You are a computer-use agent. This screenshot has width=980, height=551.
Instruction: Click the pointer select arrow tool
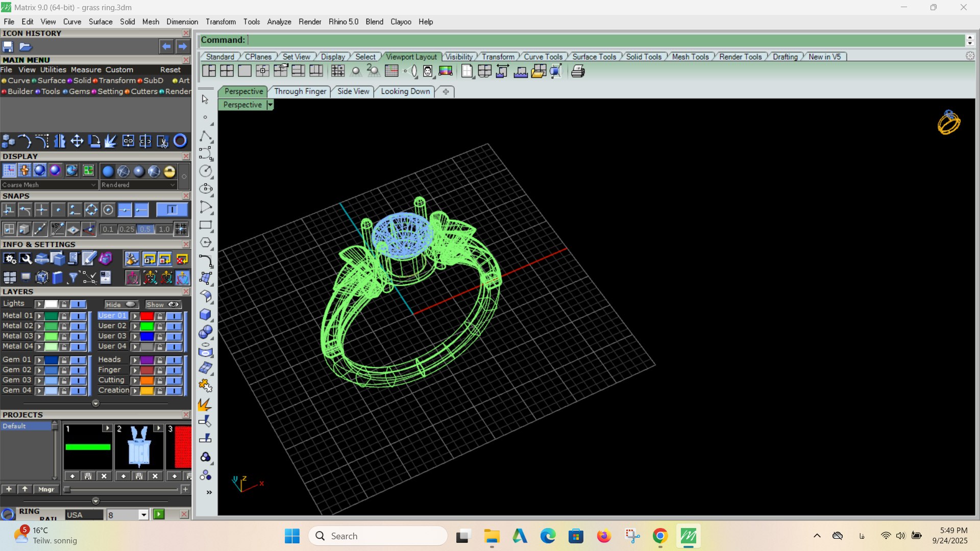pyautogui.click(x=205, y=99)
